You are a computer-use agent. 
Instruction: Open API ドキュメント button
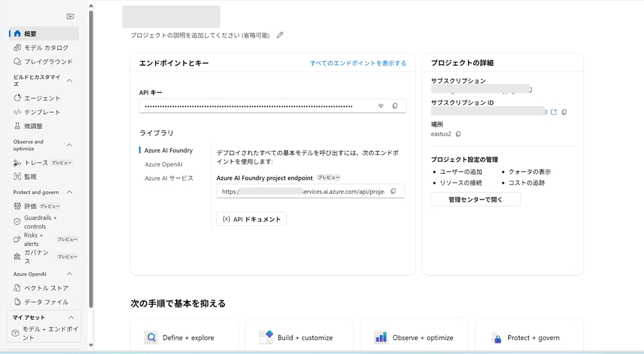tap(252, 219)
